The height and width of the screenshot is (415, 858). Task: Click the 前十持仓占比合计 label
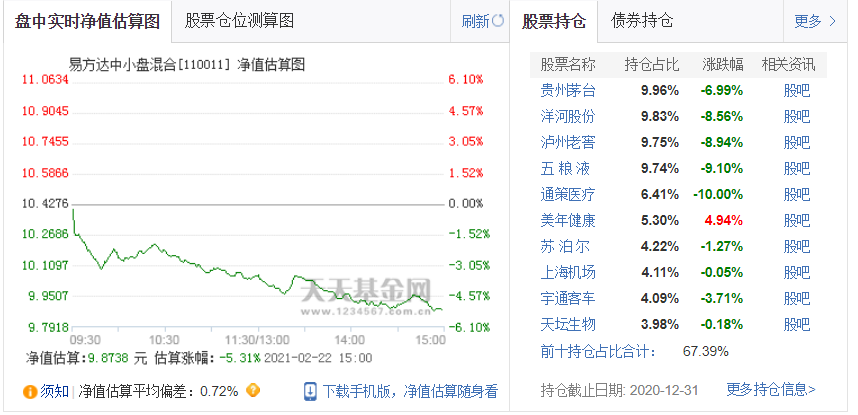599,351
